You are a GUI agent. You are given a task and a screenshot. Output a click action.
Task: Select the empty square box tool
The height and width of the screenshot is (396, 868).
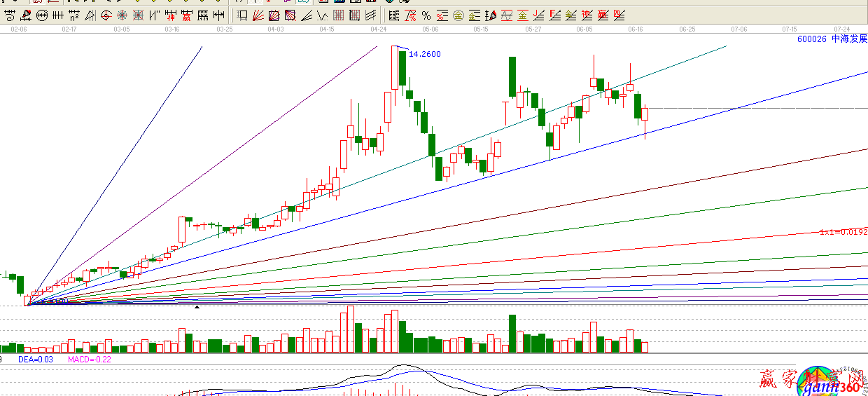point(241,15)
